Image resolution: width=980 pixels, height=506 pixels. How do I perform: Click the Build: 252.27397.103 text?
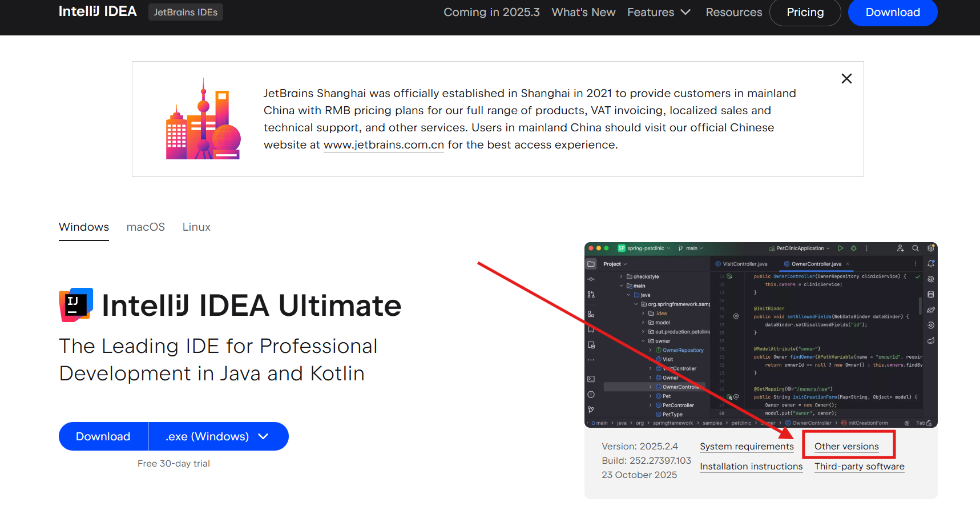(646, 461)
